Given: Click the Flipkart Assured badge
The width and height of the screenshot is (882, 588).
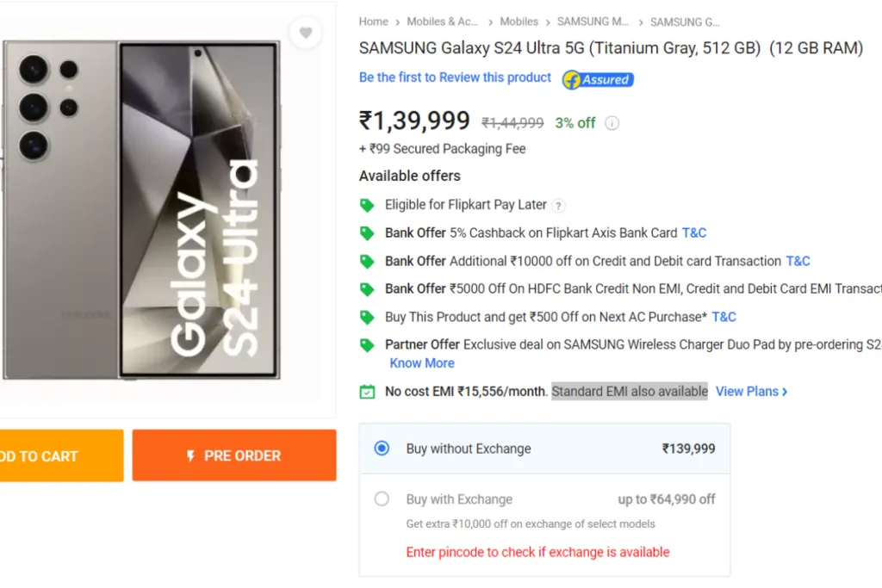Looking at the screenshot, I should (598, 80).
